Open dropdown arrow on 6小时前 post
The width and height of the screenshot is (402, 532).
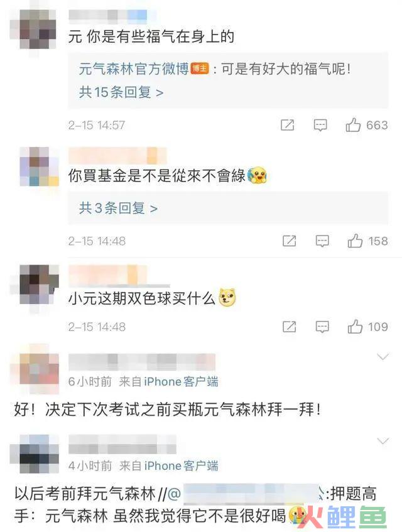pyautogui.click(x=383, y=357)
